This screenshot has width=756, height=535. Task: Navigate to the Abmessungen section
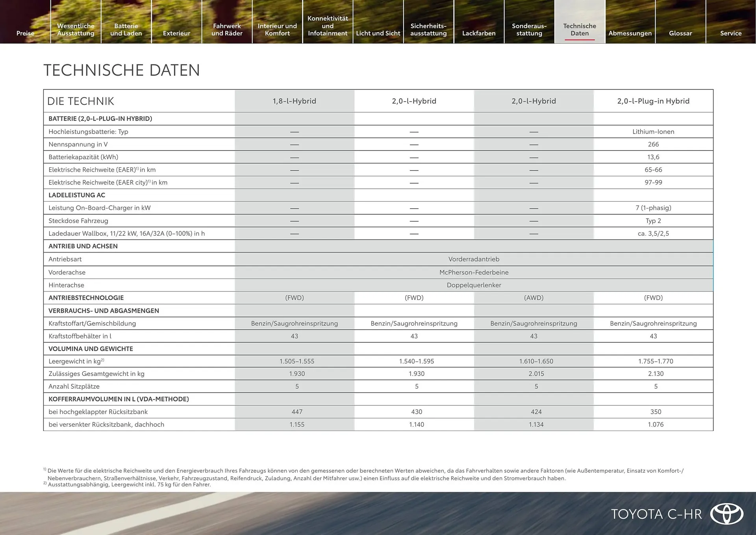(x=630, y=33)
